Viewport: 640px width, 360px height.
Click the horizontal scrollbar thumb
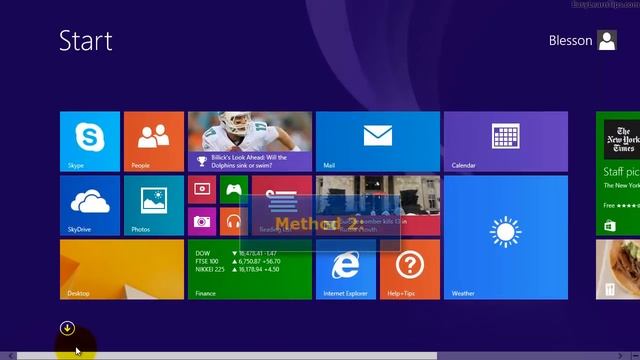point(227,356)
